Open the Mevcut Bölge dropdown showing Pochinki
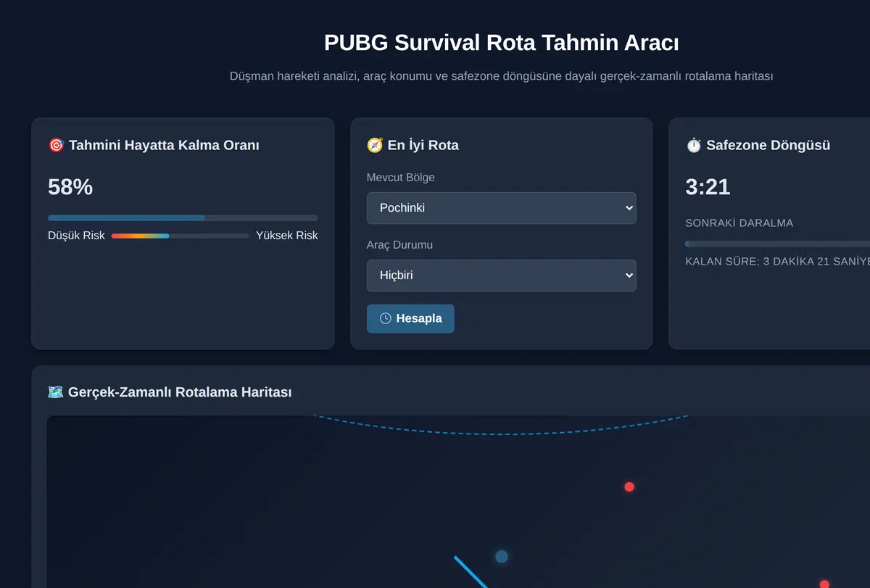This screenshot has height=588, width=870. point(501,208)
